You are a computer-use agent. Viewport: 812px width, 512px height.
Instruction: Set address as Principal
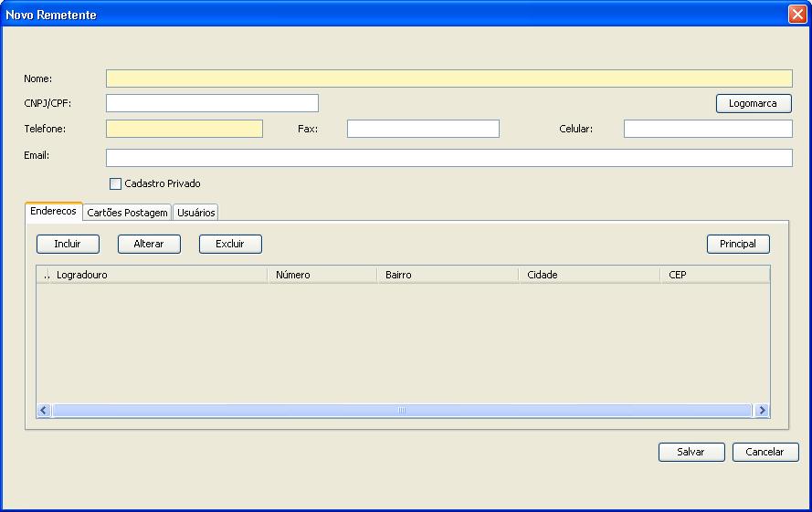[738, 244]
